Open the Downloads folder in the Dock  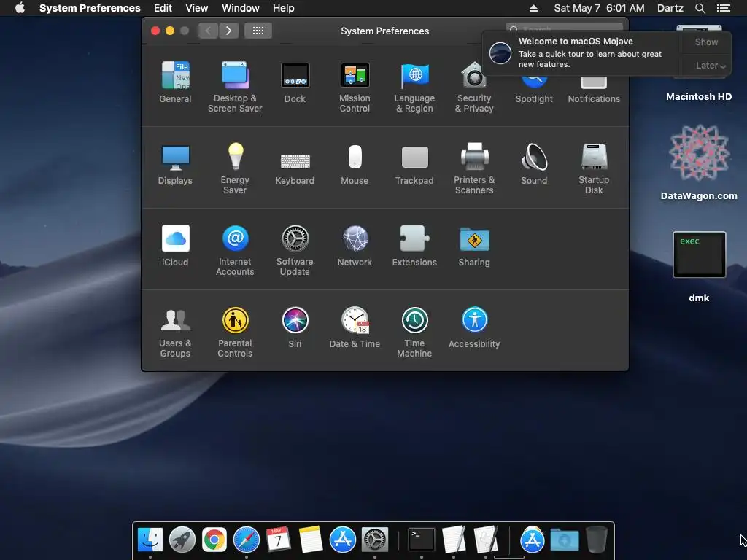pos(565,540)
